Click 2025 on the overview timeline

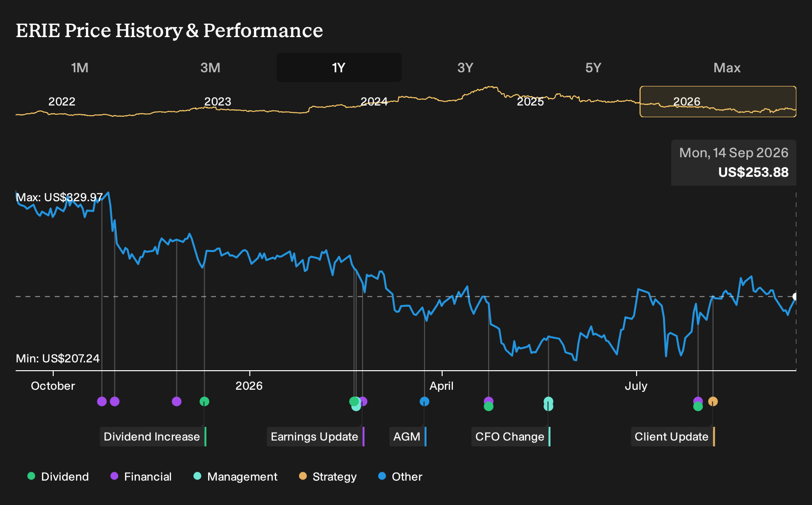531,102
